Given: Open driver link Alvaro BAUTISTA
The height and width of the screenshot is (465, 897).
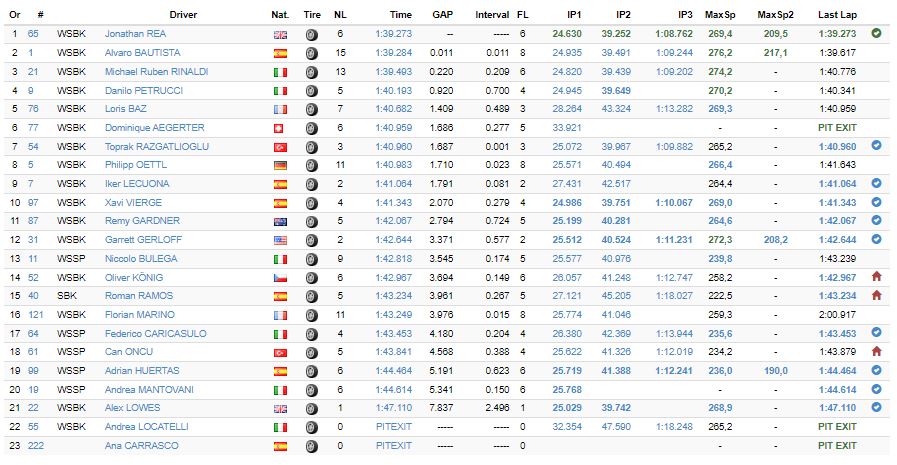Looking at the screenshot, I should (x=142, y=53).
